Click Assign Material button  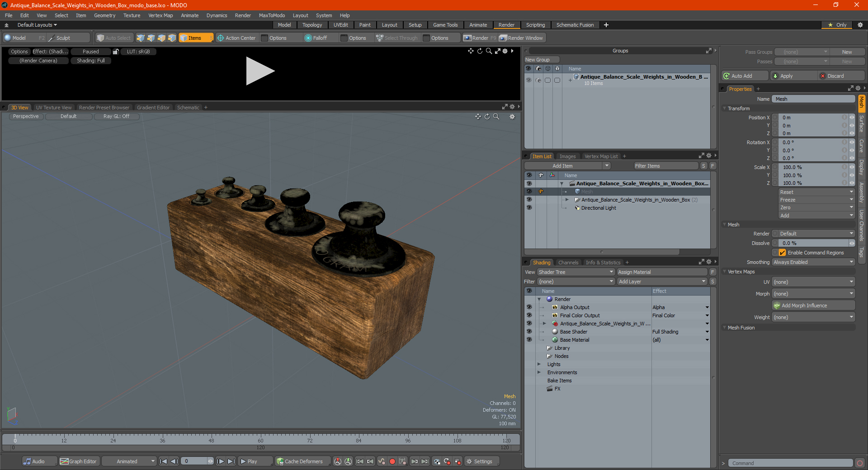(x=662, y=272)
